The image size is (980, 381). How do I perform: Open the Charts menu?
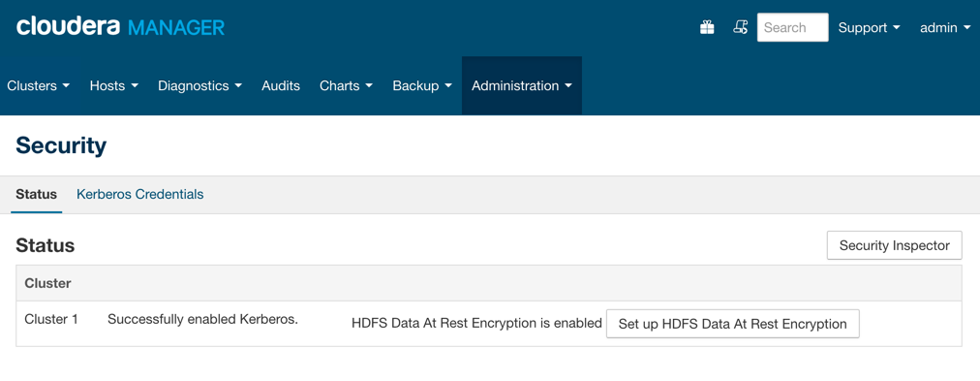click(346, 85)
